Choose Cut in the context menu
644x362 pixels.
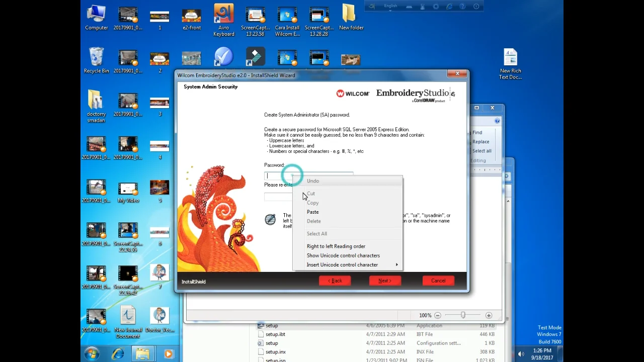pos(348,194)
